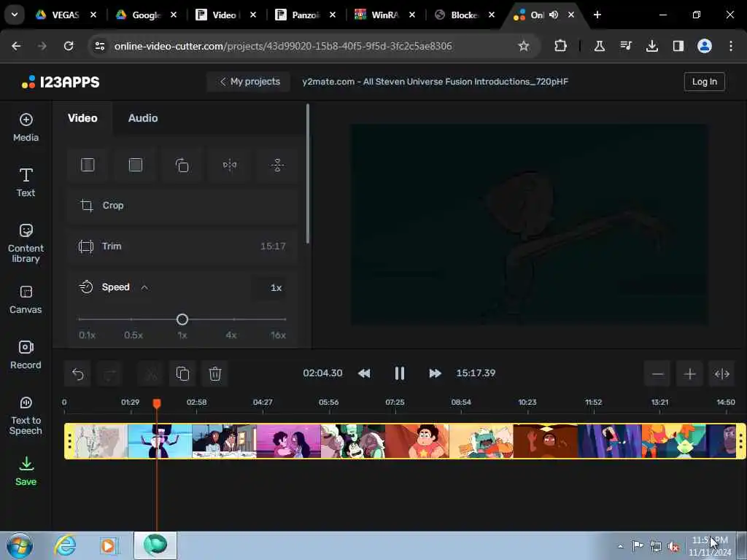Zoom out the timeline with minus

tap(657, 374)
